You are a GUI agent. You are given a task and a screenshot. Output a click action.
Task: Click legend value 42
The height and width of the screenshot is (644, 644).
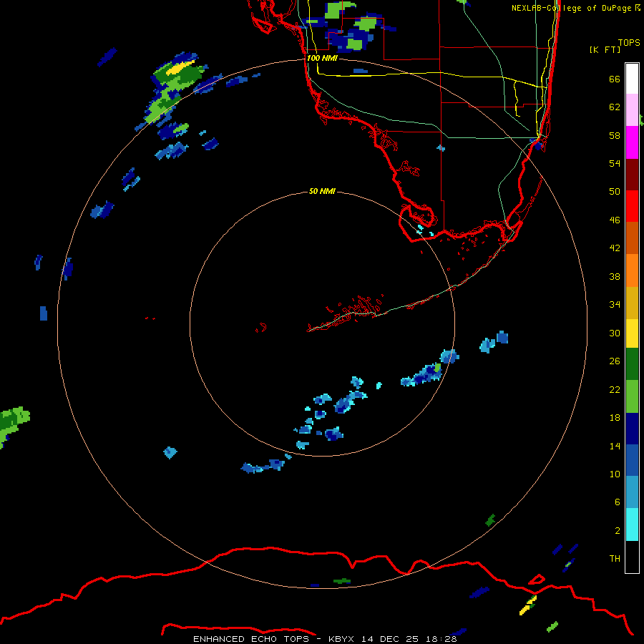pos(615,248)
